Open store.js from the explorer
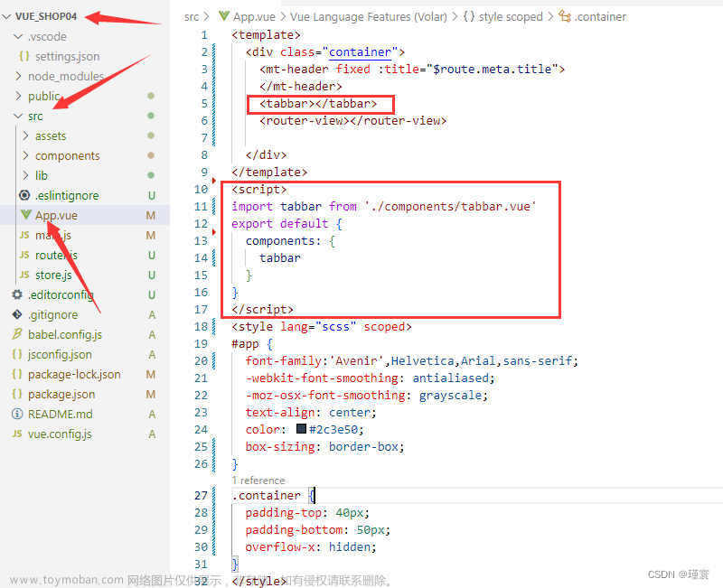Image resolution: width=723 pixels, height=588 pixels. pyautogui.click(x=53, y=275)
